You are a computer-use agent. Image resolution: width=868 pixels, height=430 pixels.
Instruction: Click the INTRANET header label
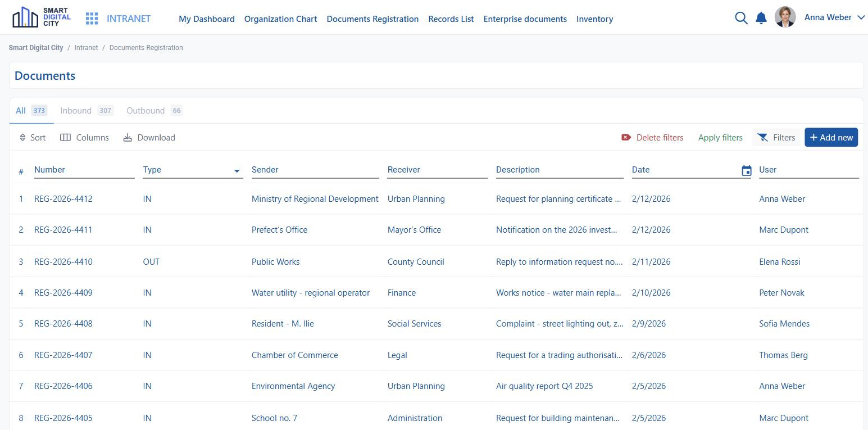(129, 19)
